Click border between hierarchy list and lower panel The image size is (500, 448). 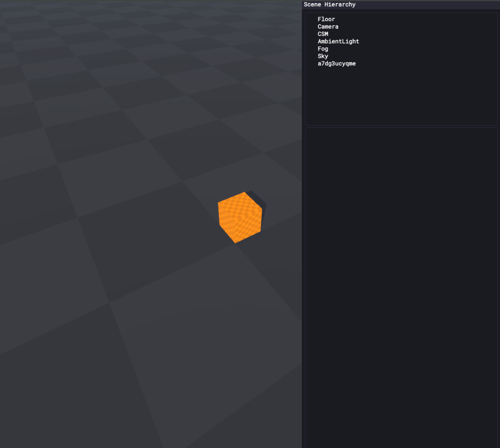click(401, 126)
